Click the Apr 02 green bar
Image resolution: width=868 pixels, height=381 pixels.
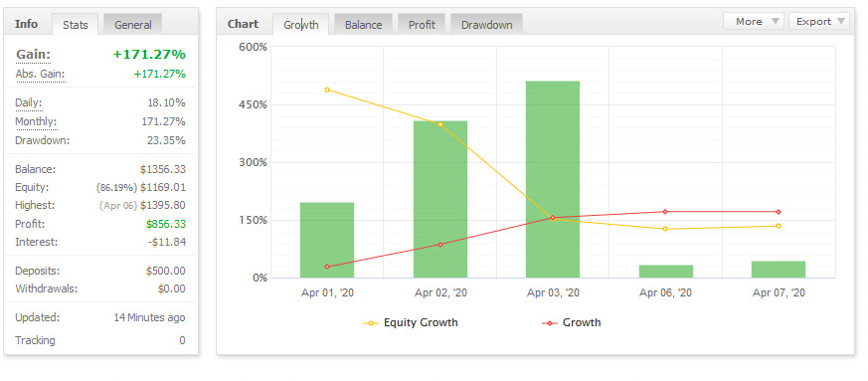440,199
